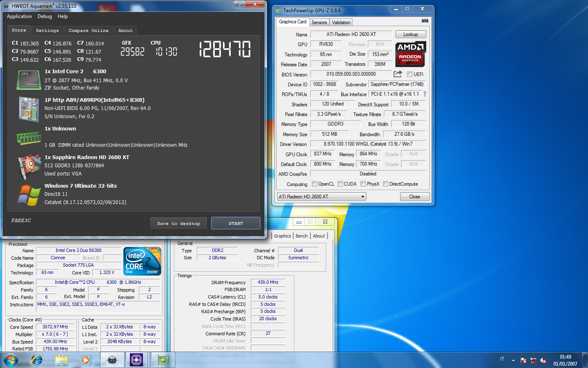Click the motherboard icon in Aquamark
Image resolution: width=588 pixels, height=368 pixels.
click(x=28, y=109)
